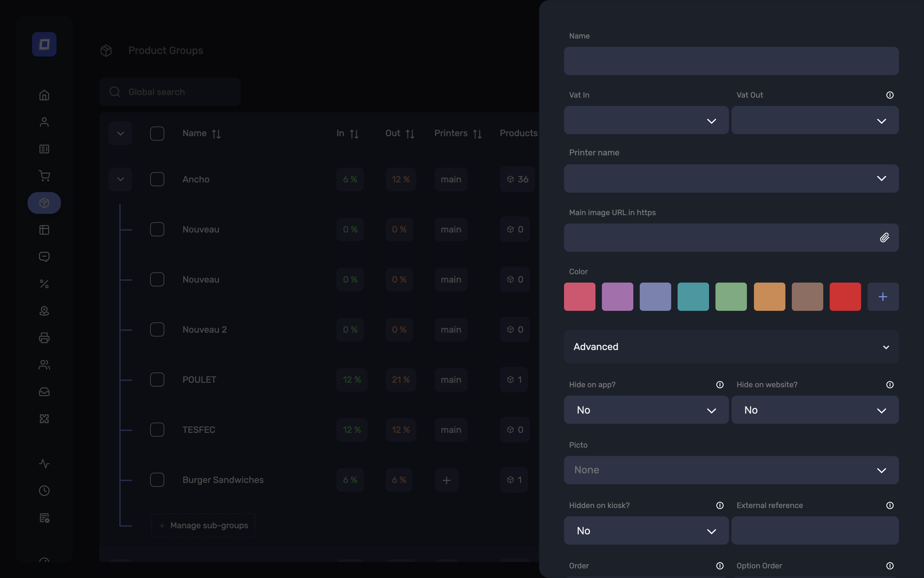Select the green color swatch
Screen dimensions: 924x578
(x=731, y=297)
